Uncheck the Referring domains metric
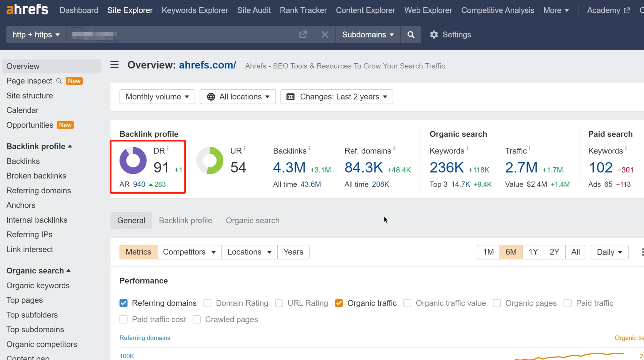 (x=123, y=303)
